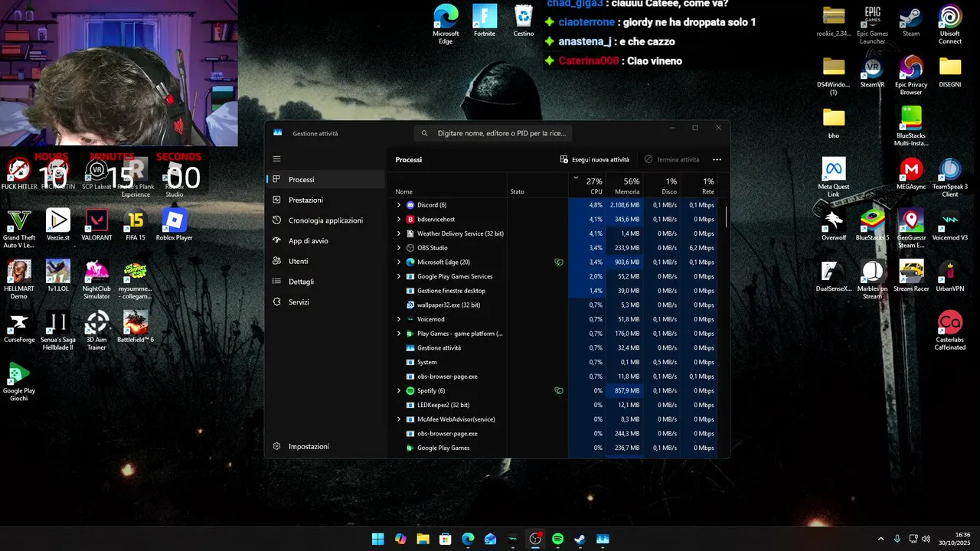Expand the Spotify (6) process group
This screenshot has width=980, height=551.
click(399, 391)
